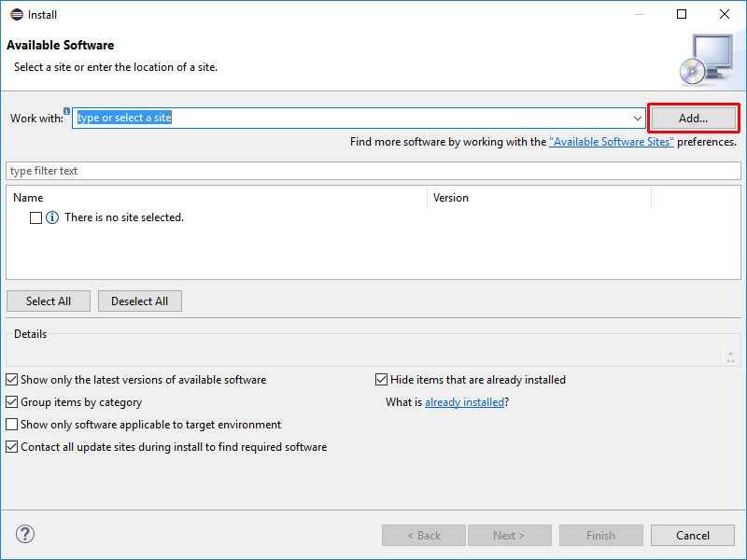Viewport: 747px width, 560px height.
Task: Toggle Show only the latest versions checkbox
Action: [11, 380]
